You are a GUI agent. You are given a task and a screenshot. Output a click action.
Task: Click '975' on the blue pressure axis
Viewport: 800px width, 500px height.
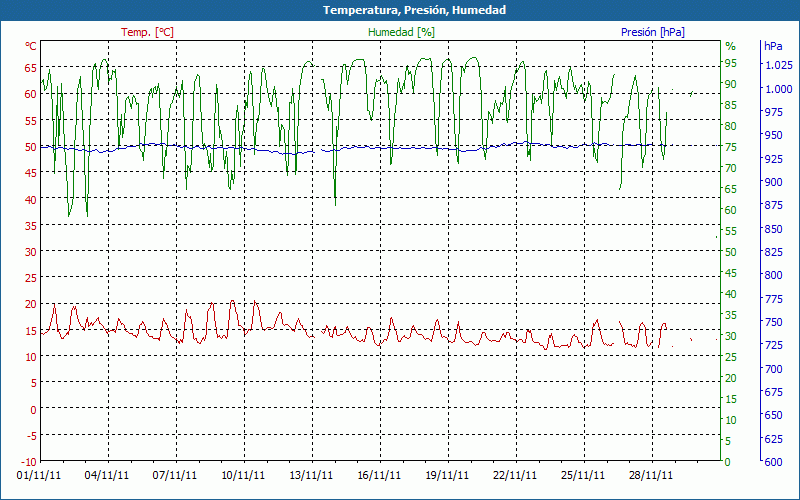pos(773,112)
